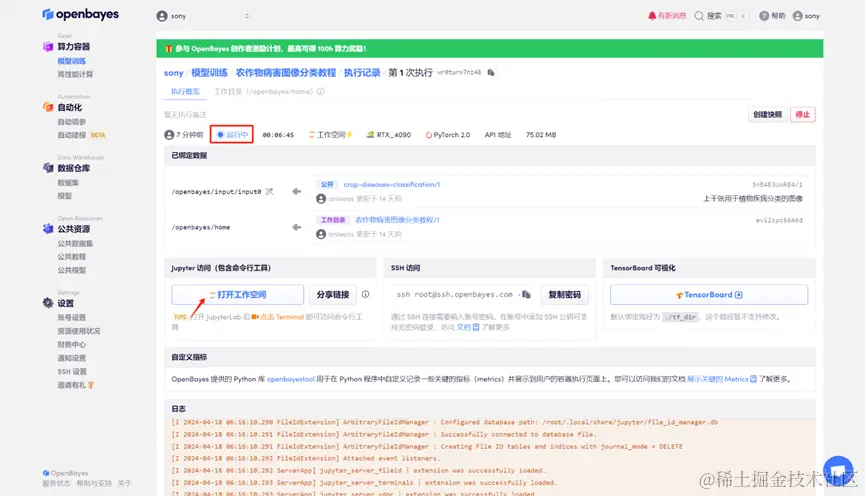Open 关于 footer link
Screen dimensions: 865x496
124,483
